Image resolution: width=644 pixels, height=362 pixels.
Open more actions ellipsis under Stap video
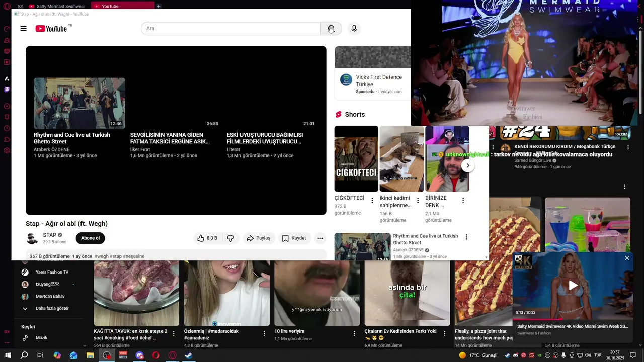click(x=320, y=238)
